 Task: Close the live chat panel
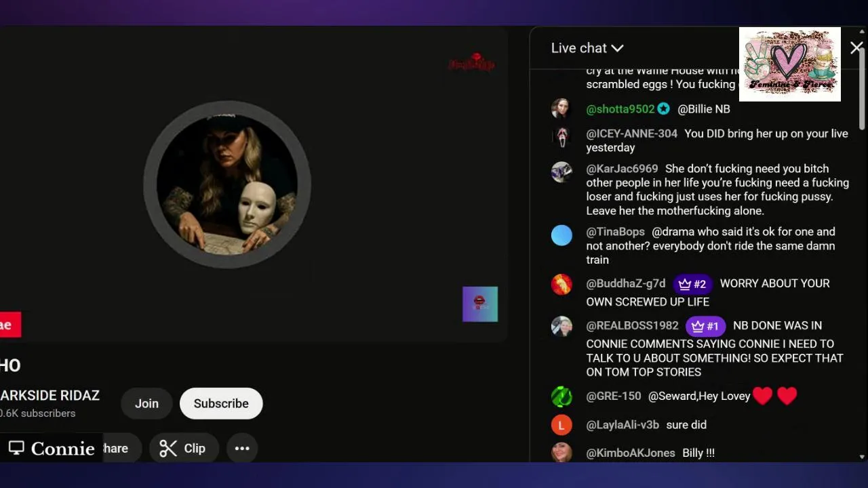[856, 47]
